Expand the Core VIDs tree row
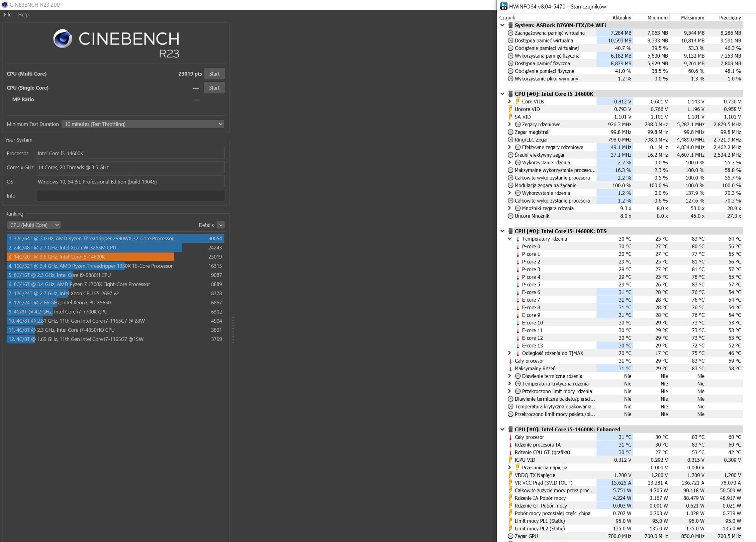756x542 pixels. [509, 101]
